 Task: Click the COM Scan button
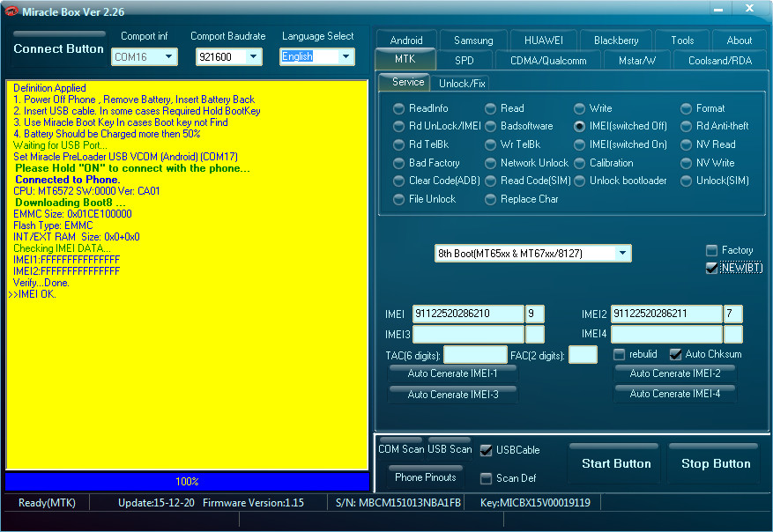[x=401, y=448]
